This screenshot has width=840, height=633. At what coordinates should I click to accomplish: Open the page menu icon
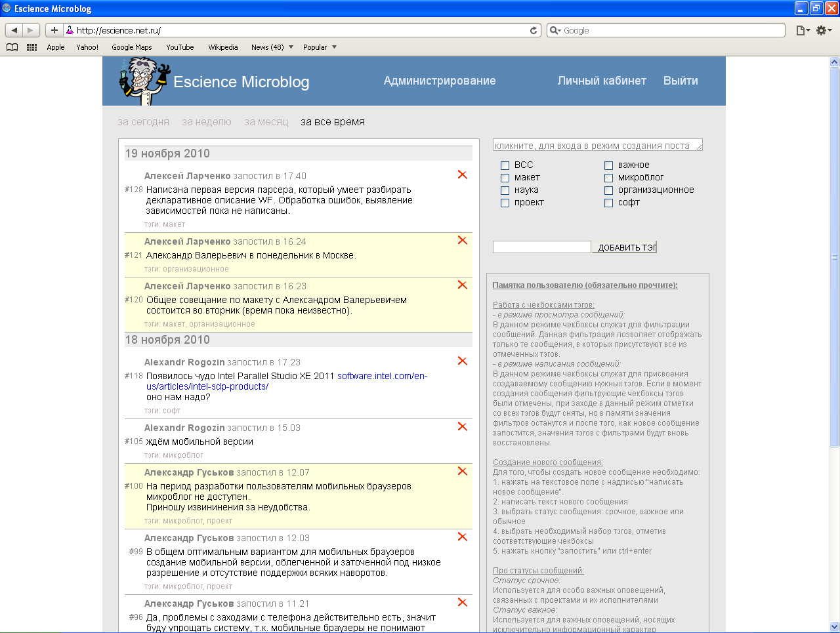click(x=803, y=30)
